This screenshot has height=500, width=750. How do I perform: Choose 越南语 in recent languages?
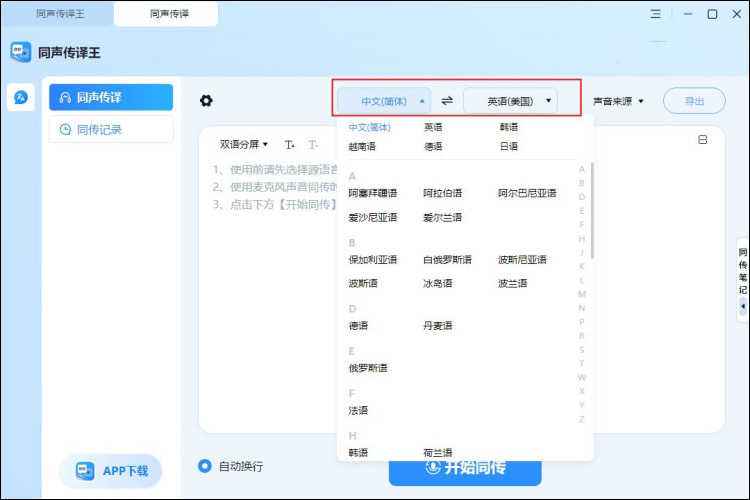(x=362, y=146)
